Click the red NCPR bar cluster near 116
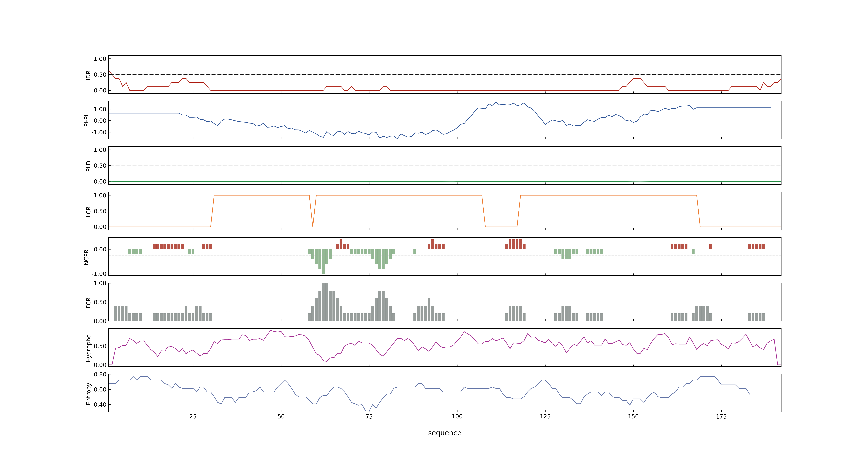The image size is (868, 463). (515, 244)
